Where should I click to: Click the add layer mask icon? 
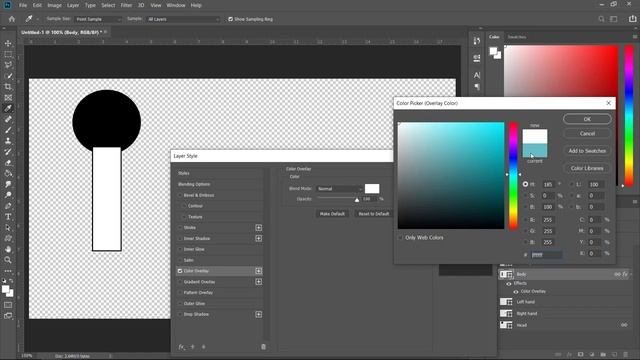[580, 355]
